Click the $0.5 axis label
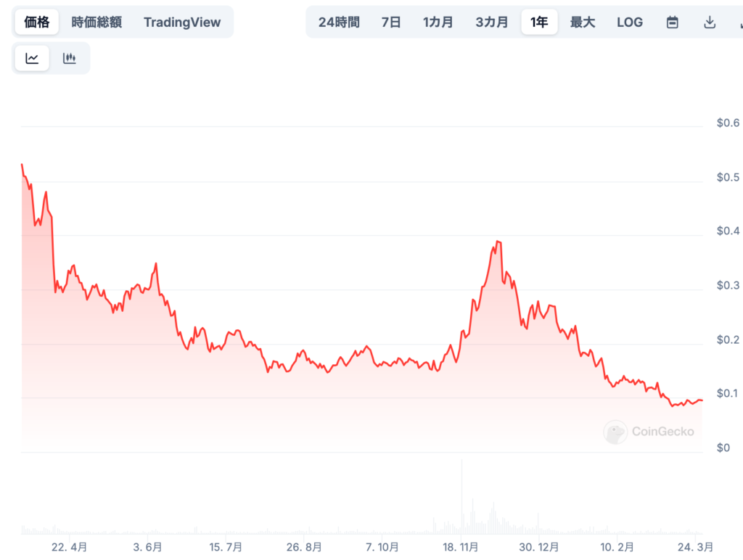743x560 pixels. (x=728, y=178)
